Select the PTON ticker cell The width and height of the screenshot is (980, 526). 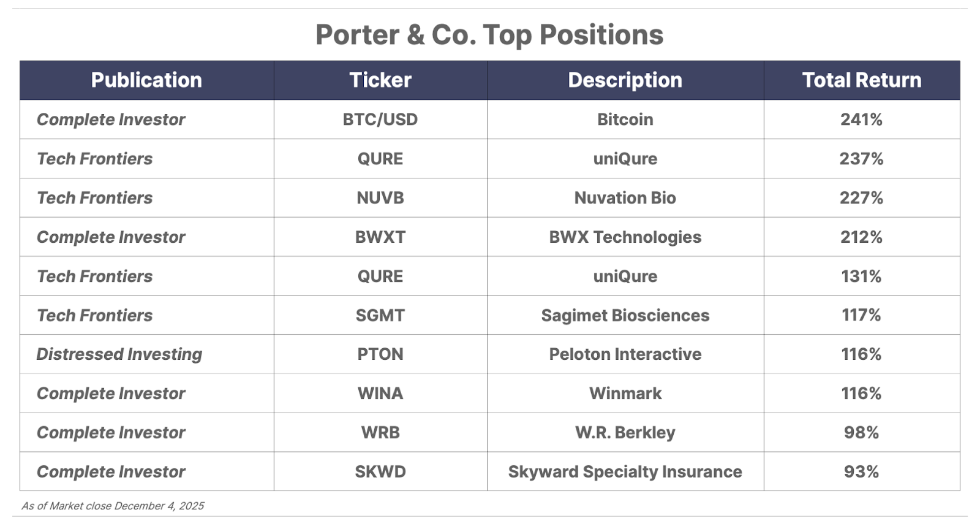tap(380, 354)
